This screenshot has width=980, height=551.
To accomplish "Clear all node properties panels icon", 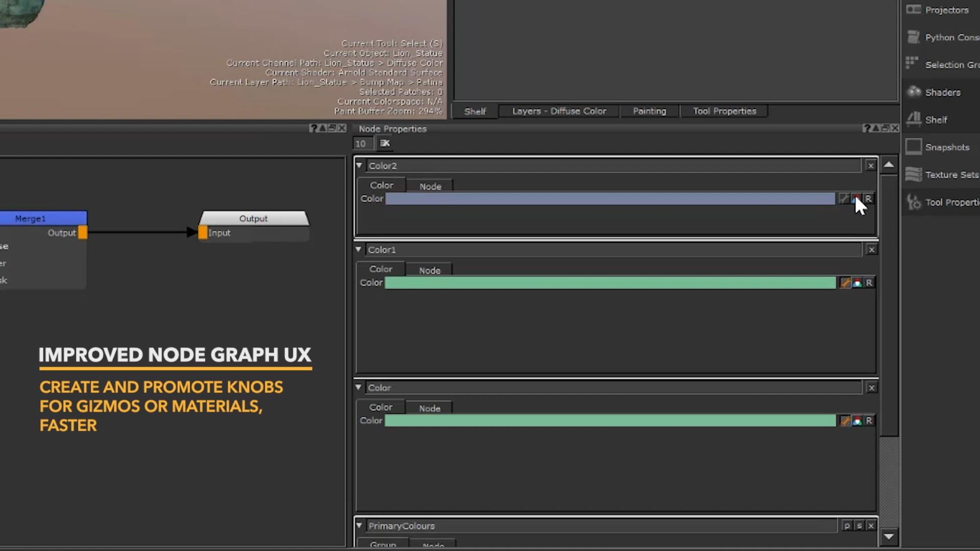I will coord(385,144).
